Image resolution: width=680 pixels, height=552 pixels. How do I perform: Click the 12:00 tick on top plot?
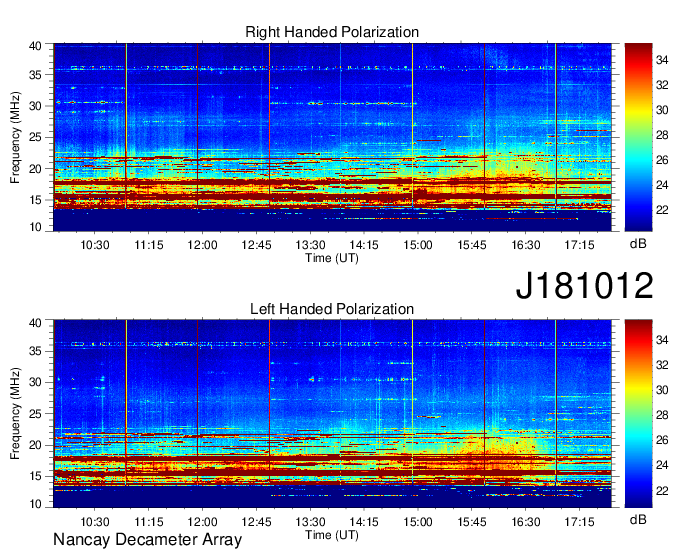tap(203, 245)
